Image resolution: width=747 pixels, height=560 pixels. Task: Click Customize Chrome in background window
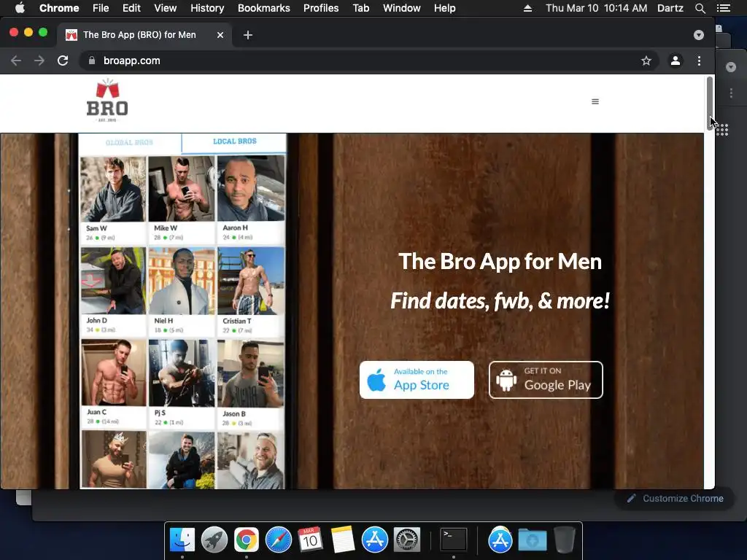pyautogui.click(x=675, y=498)
